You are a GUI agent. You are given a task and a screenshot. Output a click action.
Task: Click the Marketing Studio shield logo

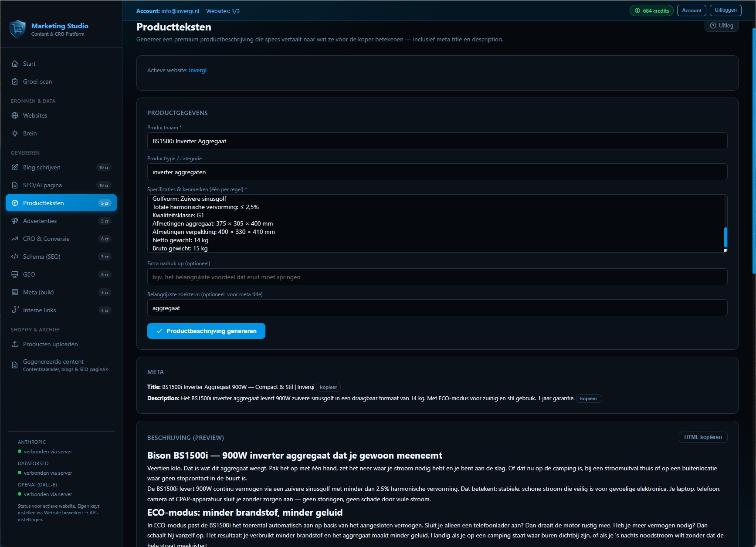pyautogui.click(x=17, y=29)
